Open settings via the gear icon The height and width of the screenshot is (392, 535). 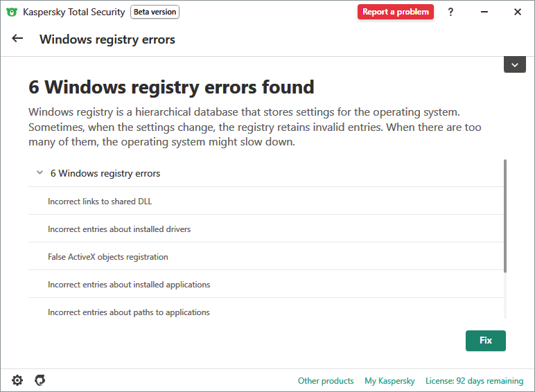point(17,380)
